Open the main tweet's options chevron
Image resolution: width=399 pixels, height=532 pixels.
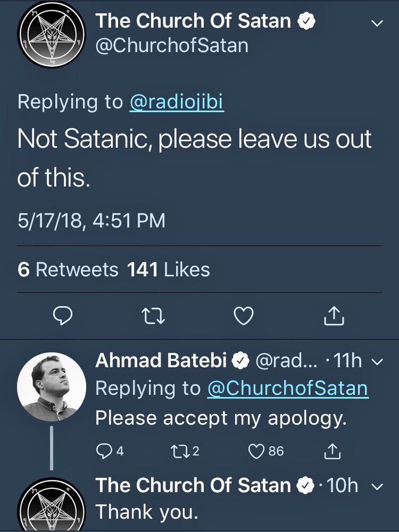(377, 24)
